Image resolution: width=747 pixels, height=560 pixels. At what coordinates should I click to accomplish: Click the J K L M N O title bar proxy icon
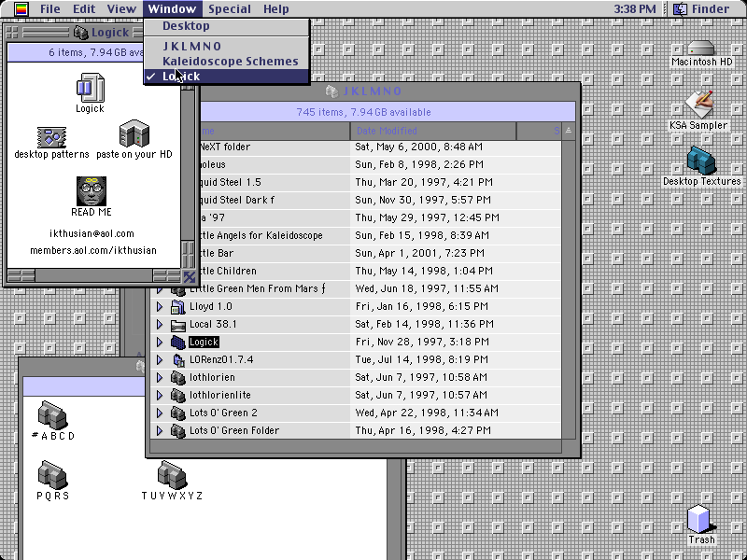click(x=332, y=91)
